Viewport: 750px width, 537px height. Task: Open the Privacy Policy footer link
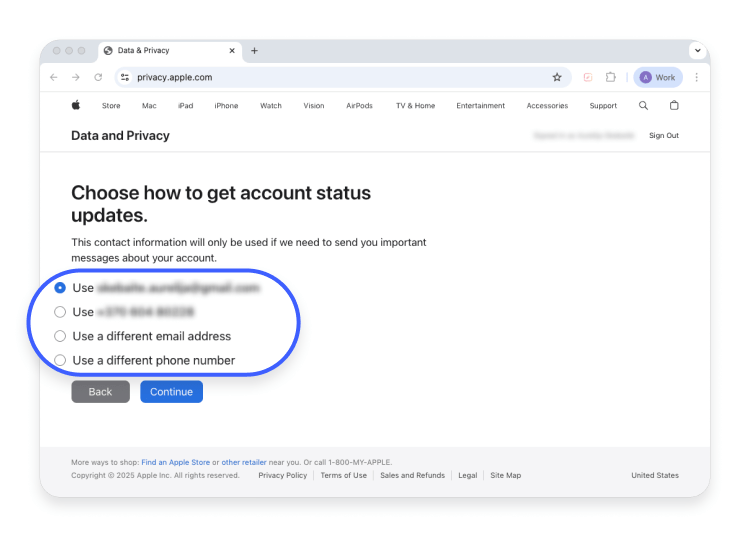[283, 475]
